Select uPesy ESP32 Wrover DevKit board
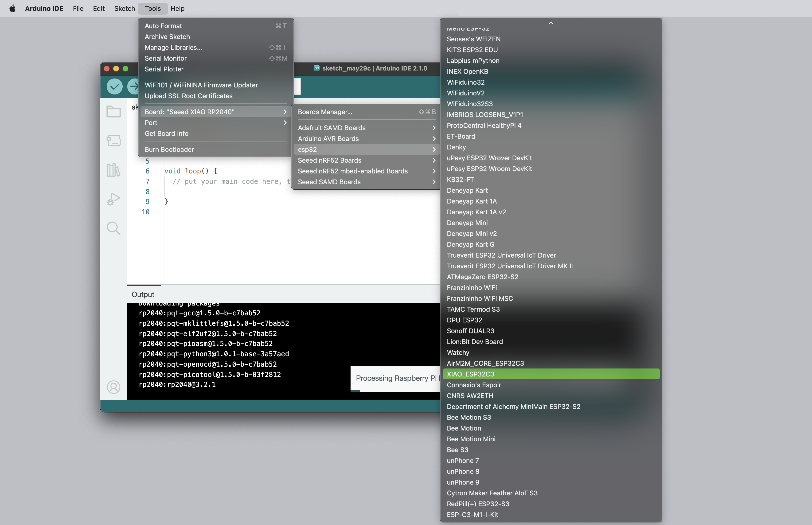This screenshot has height=525, width=812. coord(551,158)
